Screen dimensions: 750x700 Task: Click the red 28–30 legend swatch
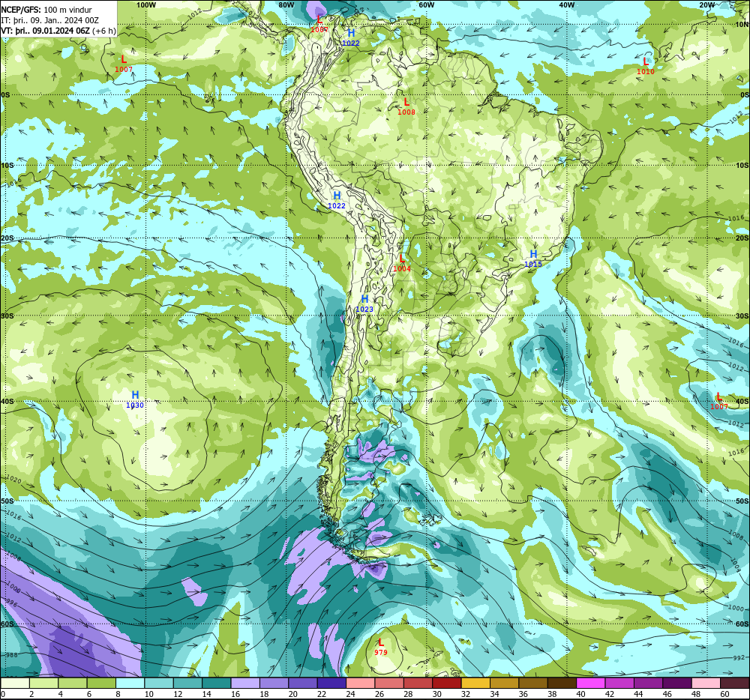coord(418,684)
